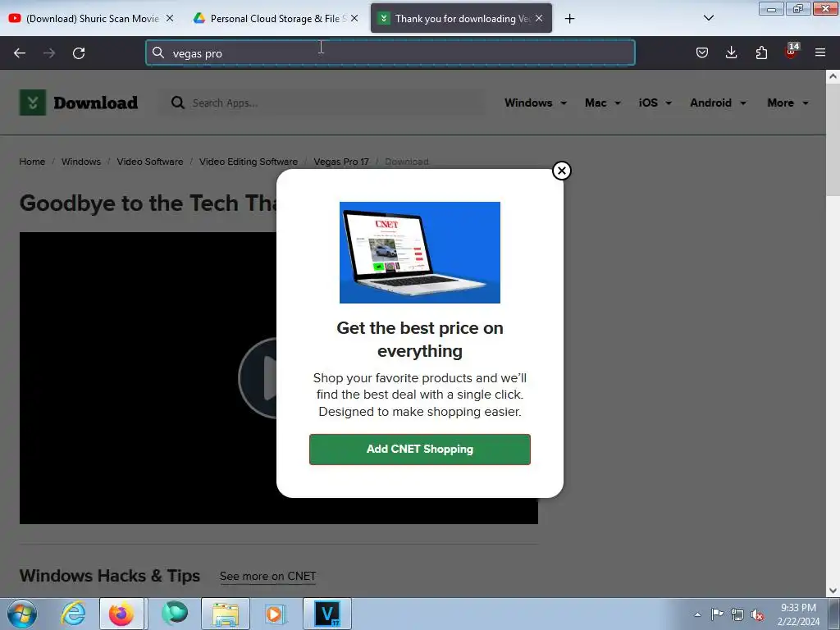Open Windows Explorer folder in taskbar

coord(226,614)
